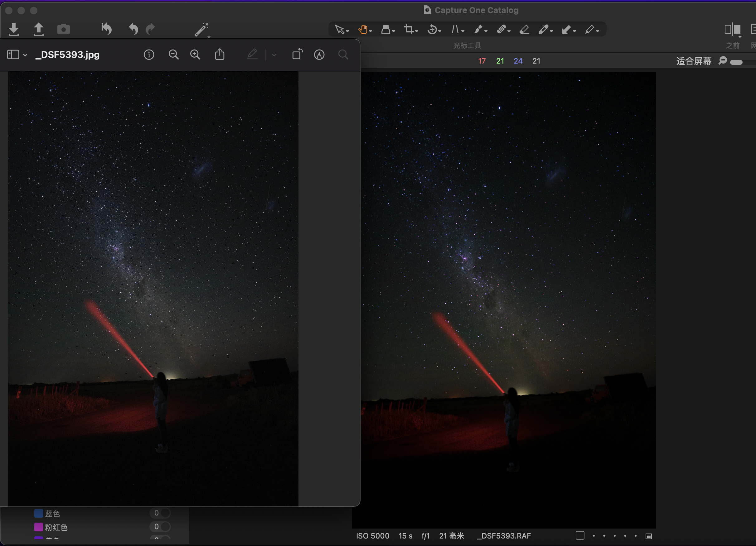
Task: Click the 粉红色 value toggle showing 0
Action: (x=160, y=527)
